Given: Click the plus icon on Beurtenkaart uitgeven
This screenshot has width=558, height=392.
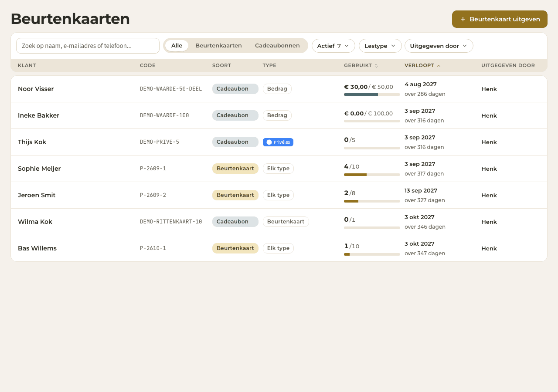Looking at the screenshot, I should (x=463, y=19).
